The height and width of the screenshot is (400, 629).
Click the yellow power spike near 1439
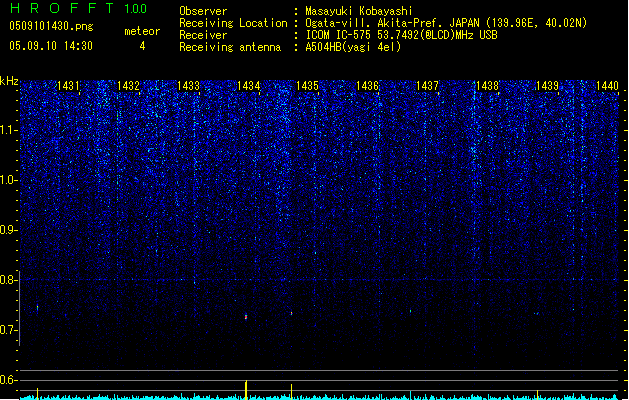click(x=537, y=394)
